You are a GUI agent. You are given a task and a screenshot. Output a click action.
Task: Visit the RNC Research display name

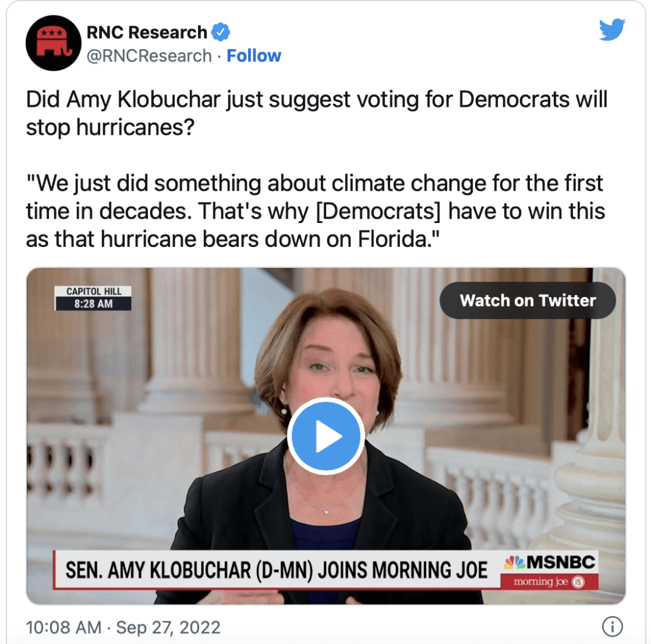click(147, 32)
